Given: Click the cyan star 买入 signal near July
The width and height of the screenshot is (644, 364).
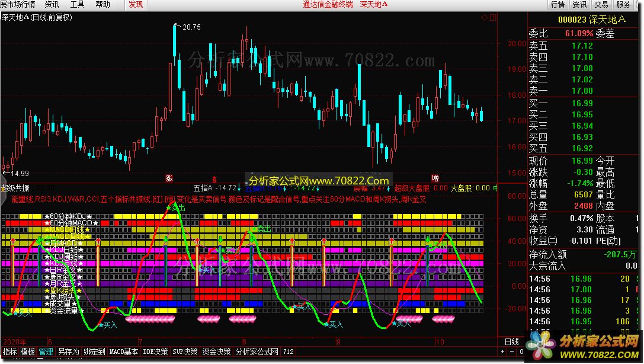Looking at the screenshot, I should tap(108, 325).
